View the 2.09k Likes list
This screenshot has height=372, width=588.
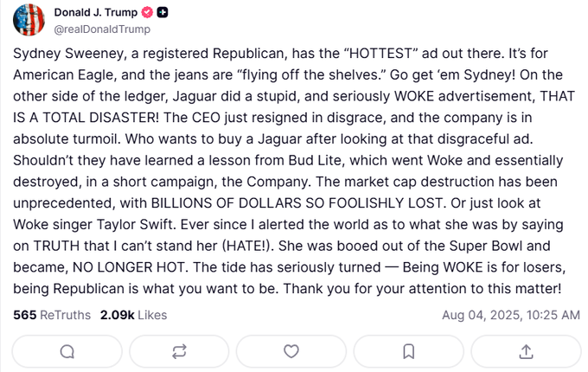(x=133, y=315)
